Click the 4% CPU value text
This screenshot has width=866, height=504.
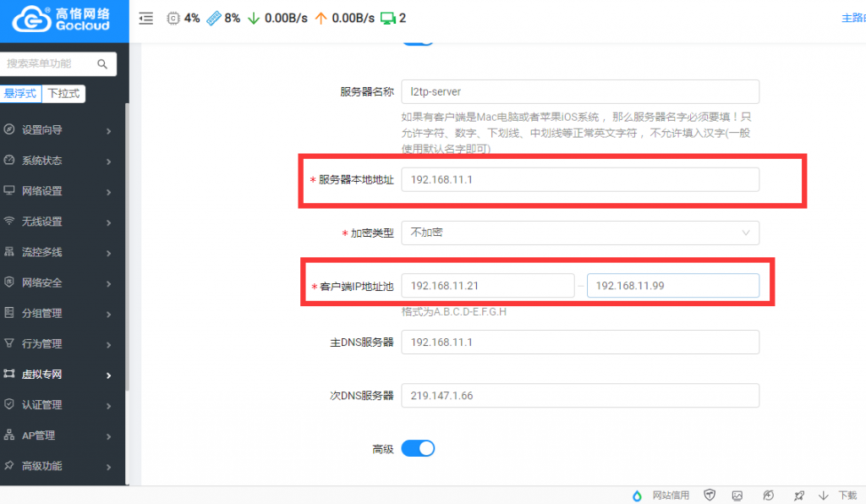pos(192,19)
